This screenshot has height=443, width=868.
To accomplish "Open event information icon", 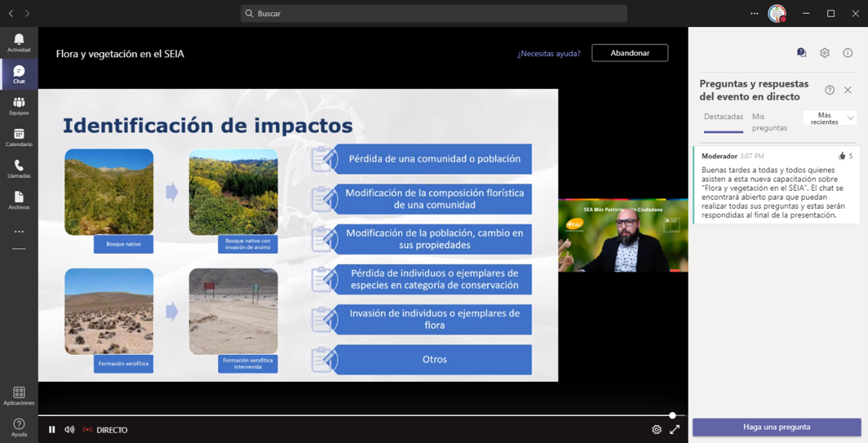I will pyautogui.click(x=847, y=53).
